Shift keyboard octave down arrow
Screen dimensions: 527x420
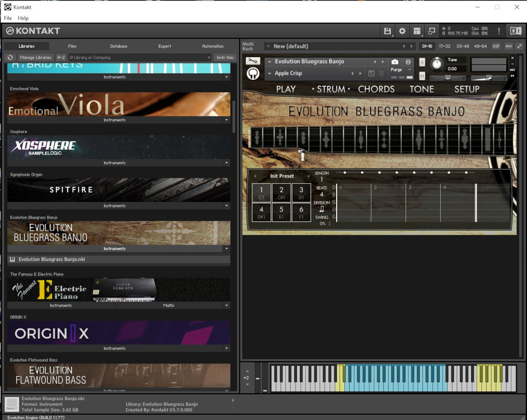coord(247,384)
